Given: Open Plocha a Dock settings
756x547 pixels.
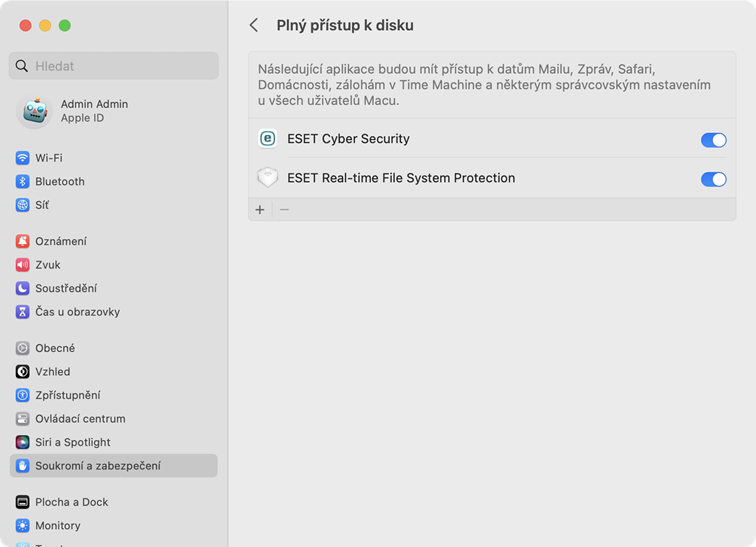Looking at the screenshot, I should tap(71, 502).
